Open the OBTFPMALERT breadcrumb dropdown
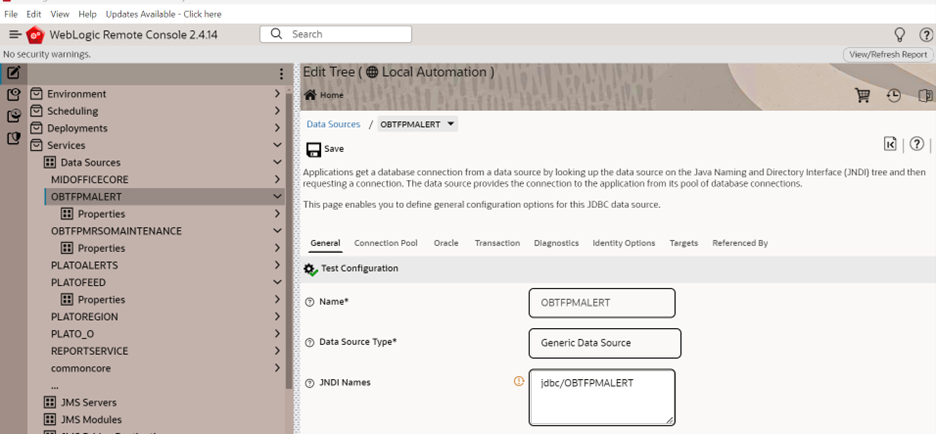This screenshot has width=936, height=434. (451, 124)
